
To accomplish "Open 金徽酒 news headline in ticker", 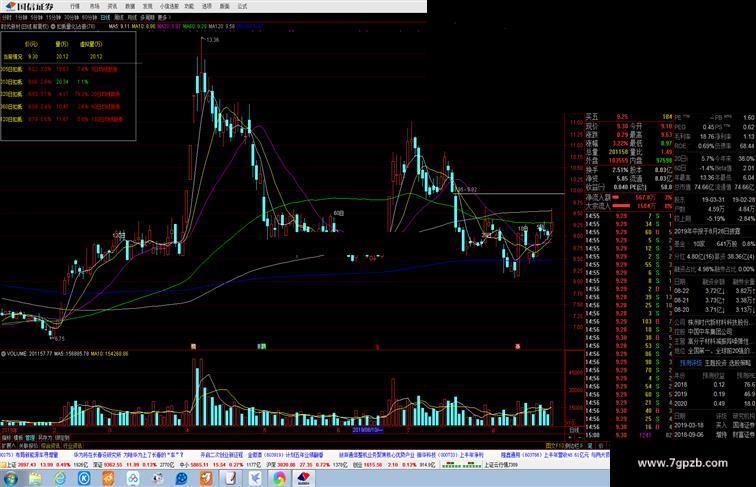I will tap(285, 454).
